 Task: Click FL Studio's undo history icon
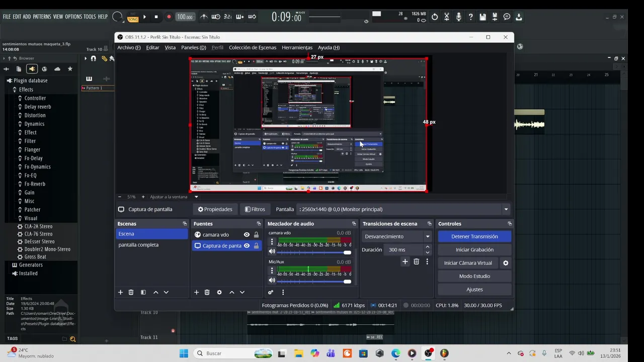click(x=435, y=17)
